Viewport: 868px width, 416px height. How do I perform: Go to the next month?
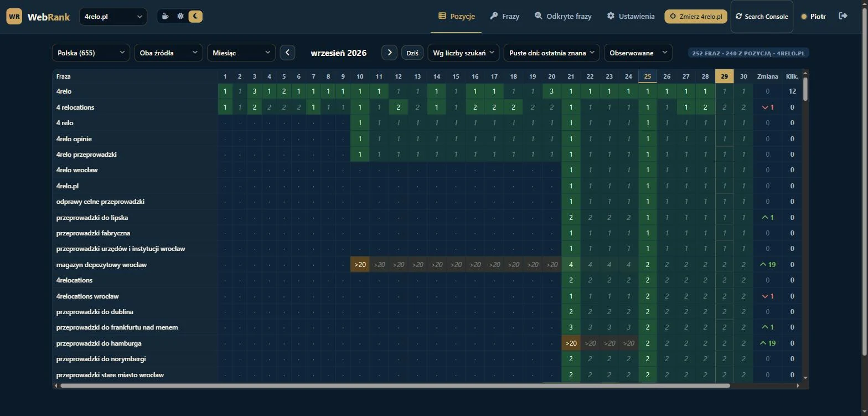click(390, 53)
